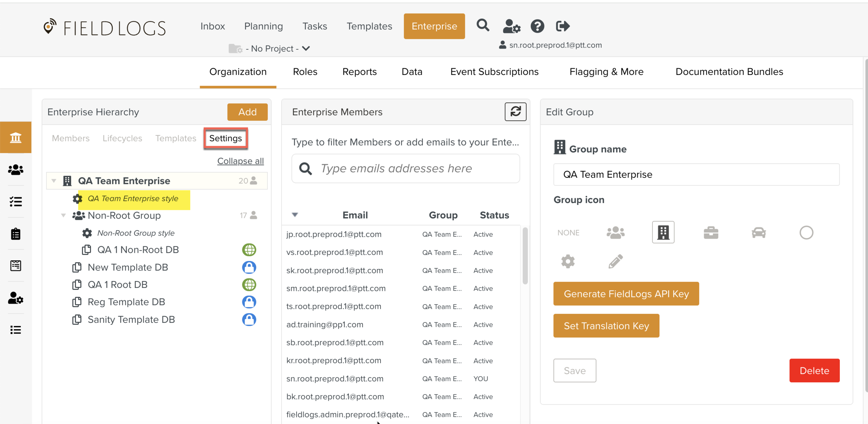Select NONE as group icon

click(568, 233)
